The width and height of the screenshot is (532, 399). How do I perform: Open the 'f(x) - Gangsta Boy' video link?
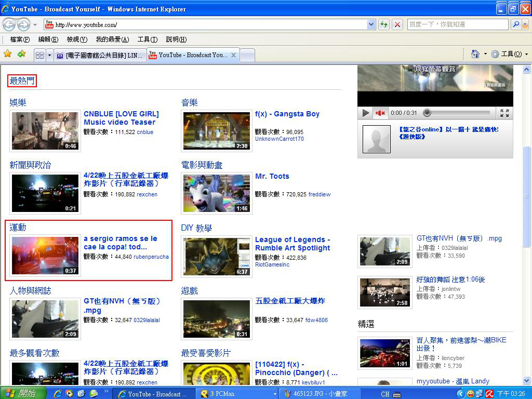(x=287, y=114)
